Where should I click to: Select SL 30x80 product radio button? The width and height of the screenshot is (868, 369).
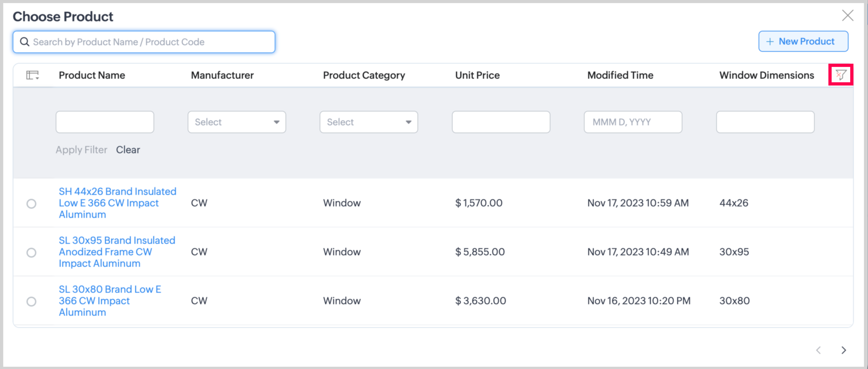pos(31,301)
